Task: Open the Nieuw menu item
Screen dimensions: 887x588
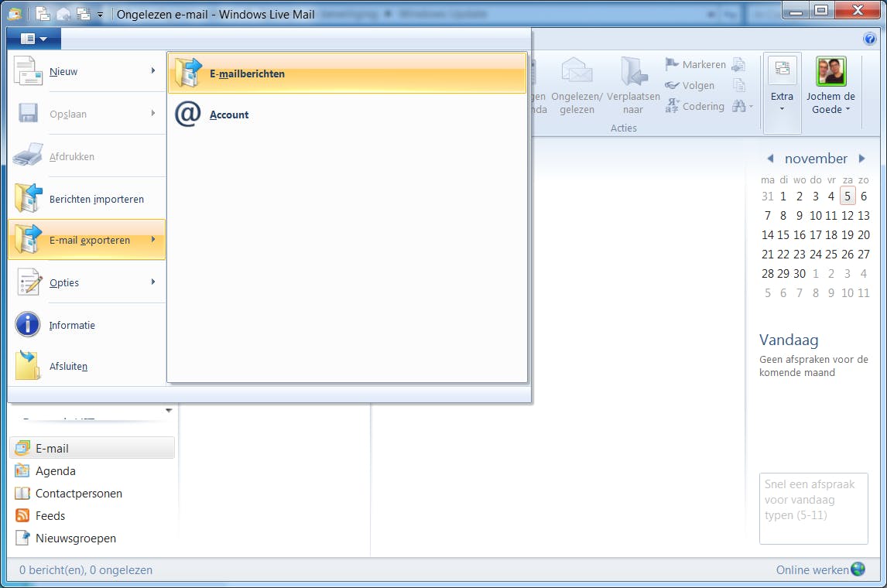Action: 87,71
